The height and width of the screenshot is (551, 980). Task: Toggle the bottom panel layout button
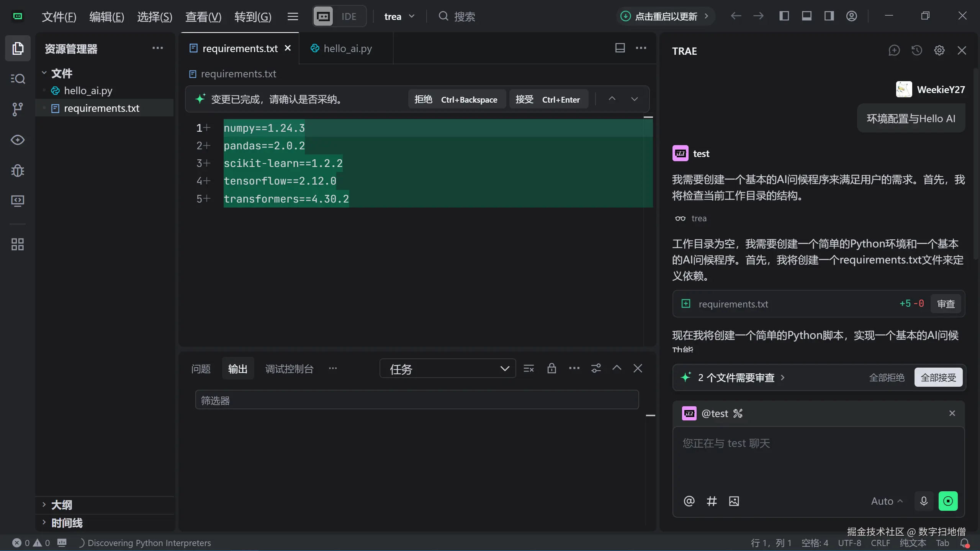pos(807,16)
